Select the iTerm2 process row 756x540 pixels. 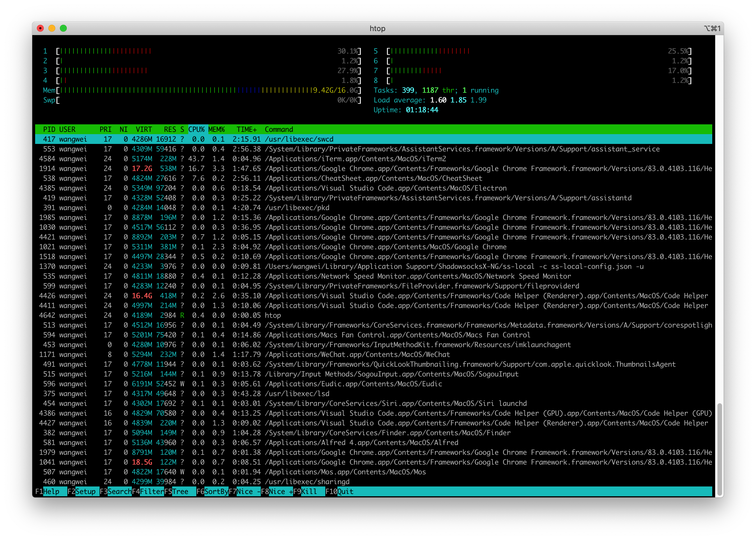pyautogui.click(x=373, y=159)
